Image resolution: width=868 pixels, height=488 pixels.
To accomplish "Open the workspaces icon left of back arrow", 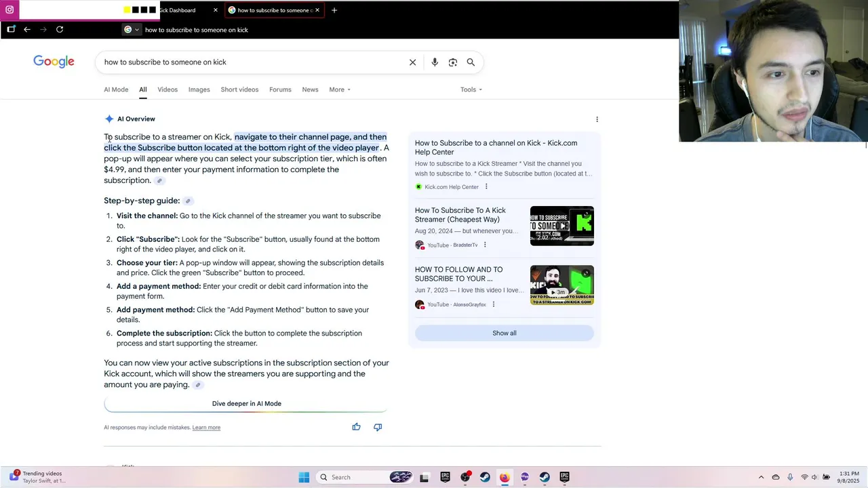I will point(11,29).
